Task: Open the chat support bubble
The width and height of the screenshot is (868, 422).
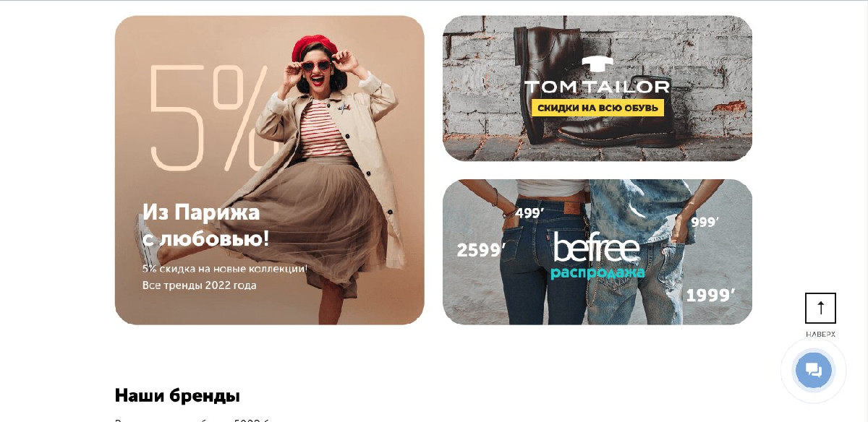Action: [x=814, y=371]
